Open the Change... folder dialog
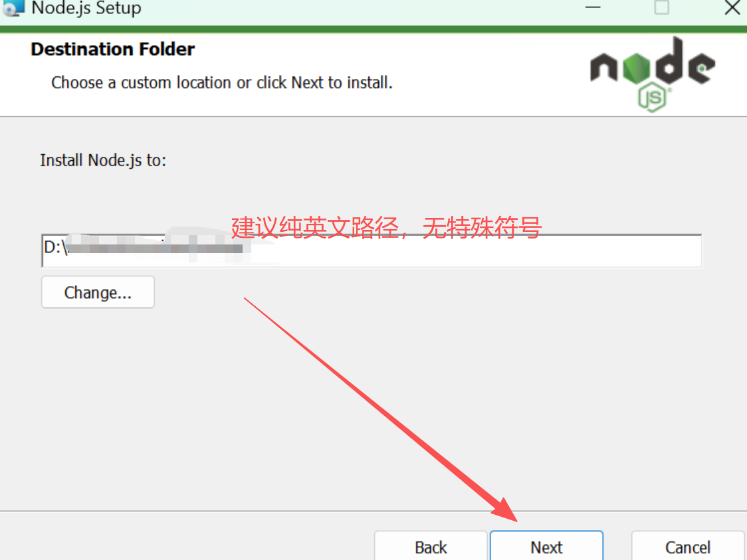The height and width of the screenshot is (560, 747). tap(98, 292)
